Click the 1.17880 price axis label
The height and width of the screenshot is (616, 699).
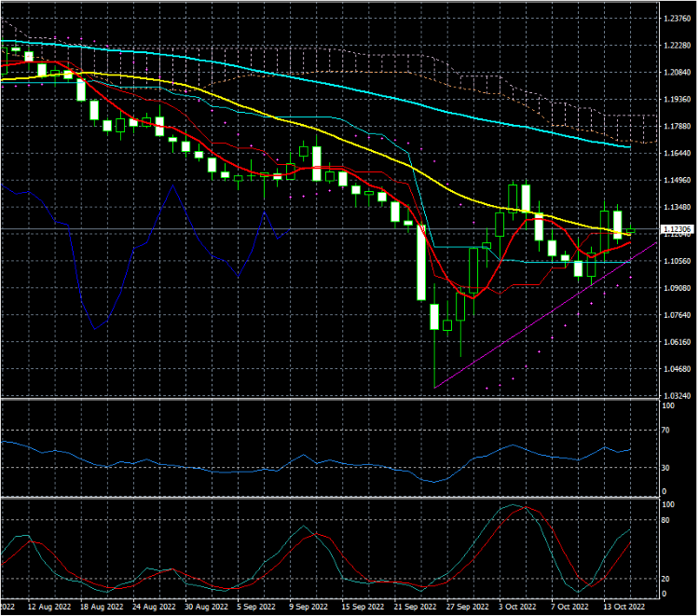point(677,127)
